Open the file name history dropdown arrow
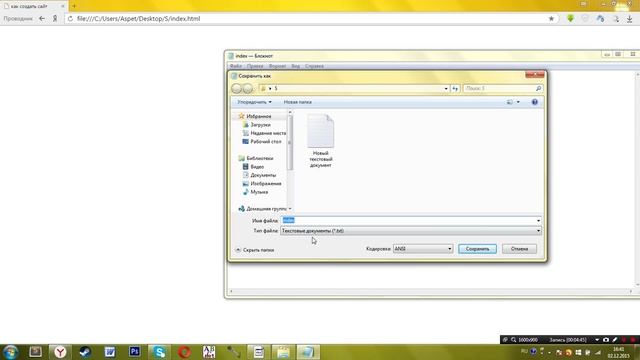The width and height of the screenshot is (640, 360). pyautogui.click(x=538, y=220)
